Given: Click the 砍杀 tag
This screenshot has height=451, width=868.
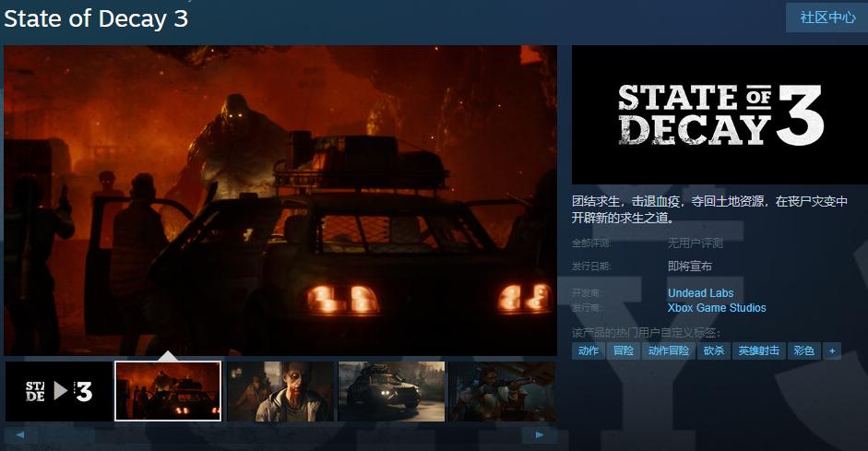Looking at the screenshot, I should [x=714, y=350].
